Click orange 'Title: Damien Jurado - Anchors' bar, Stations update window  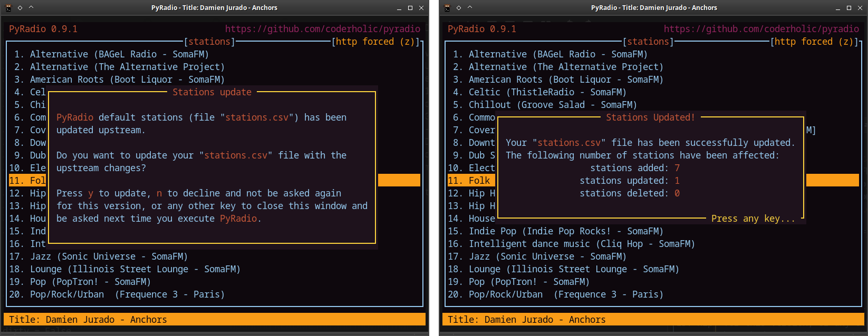coord(215,320)
